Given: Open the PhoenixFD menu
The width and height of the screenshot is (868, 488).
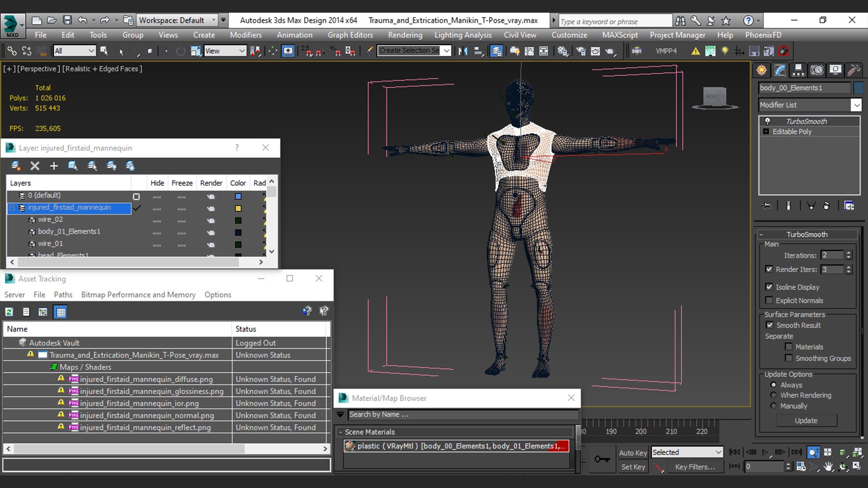Looking at the screenshot, I should [x=763, y=35].
